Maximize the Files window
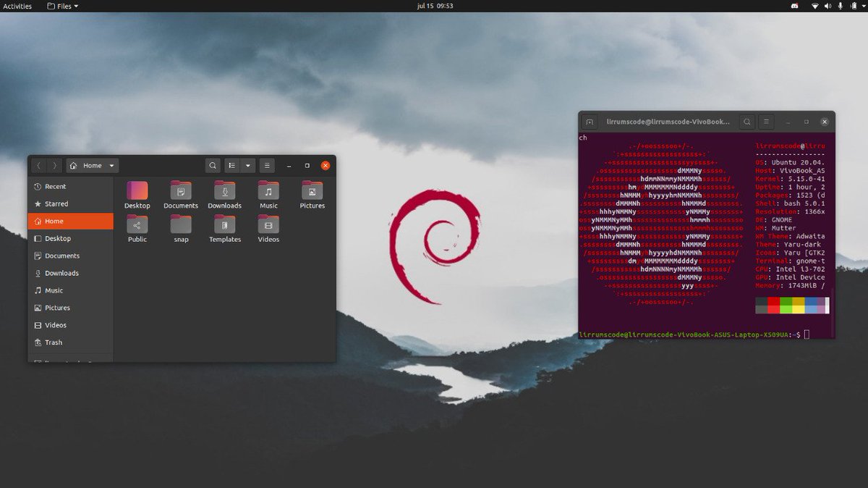Image resolution: width=868 pixels, height=488 pixels. click(x=307, y=166)
